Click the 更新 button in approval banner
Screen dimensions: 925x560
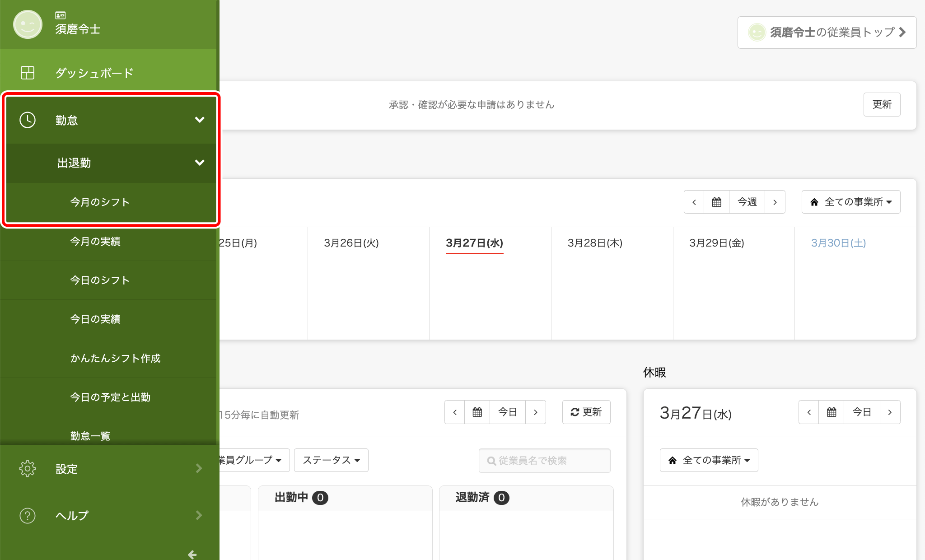882,105
